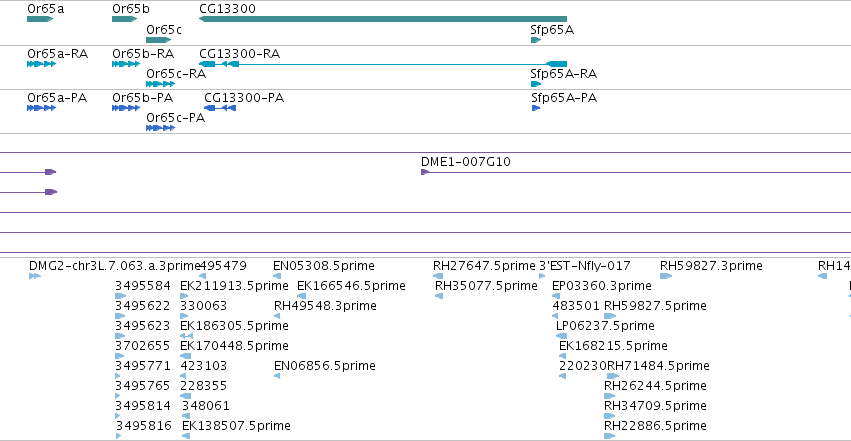Click the RH22886.5prime label
This screenshot has height=441, width=851.
[x=655, y=426]
